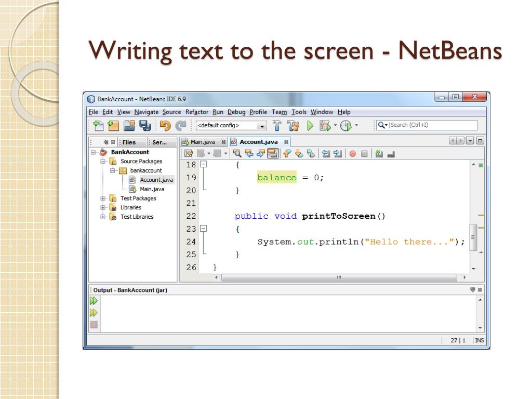Switch to the Services panel tab
This screenshot has width=532, height=399.
click(159, 142)
